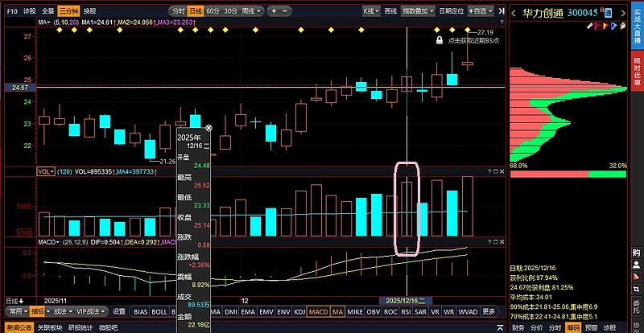This screenshot has height=333, width=644.
Task: Click the 换股 button
Action: pyautogui.click(x=89, y=11)
